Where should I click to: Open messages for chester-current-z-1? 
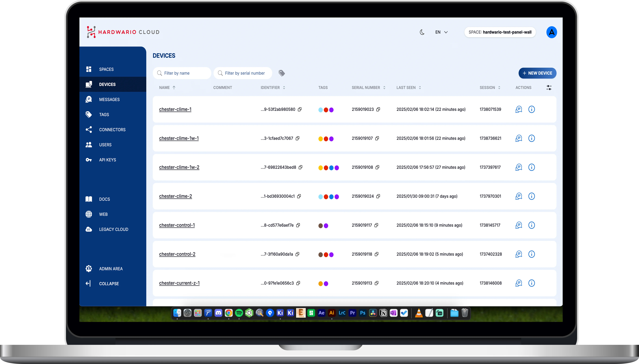519,283
